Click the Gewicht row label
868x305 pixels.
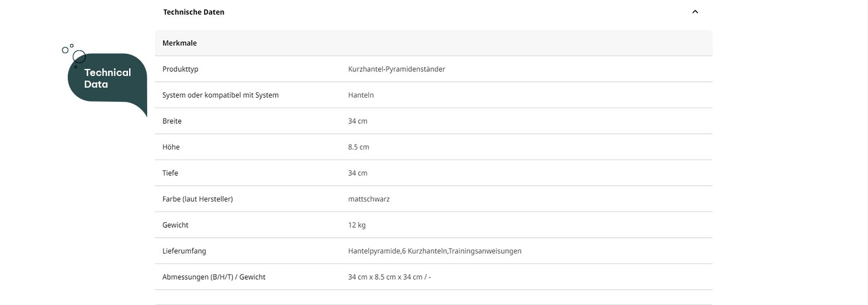(175, 225)
